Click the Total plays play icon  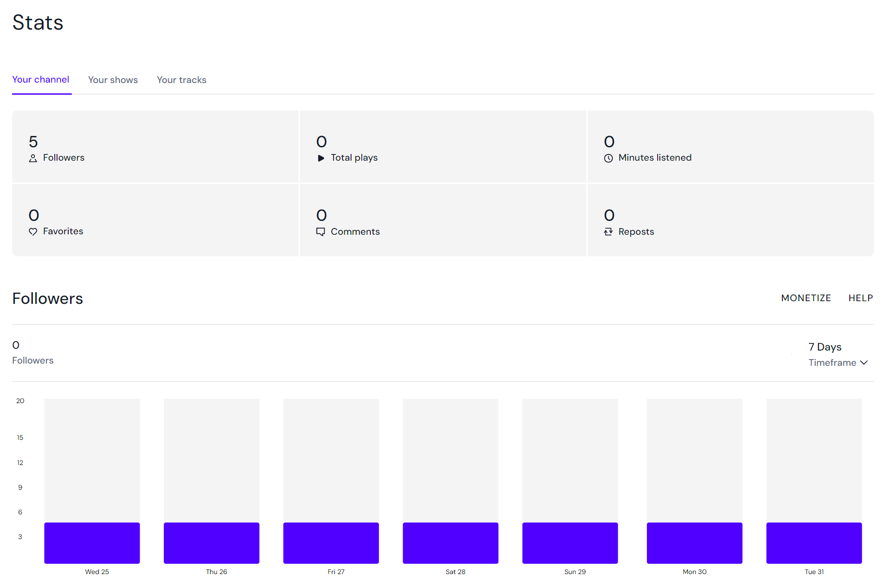click(x=321, y=158)
